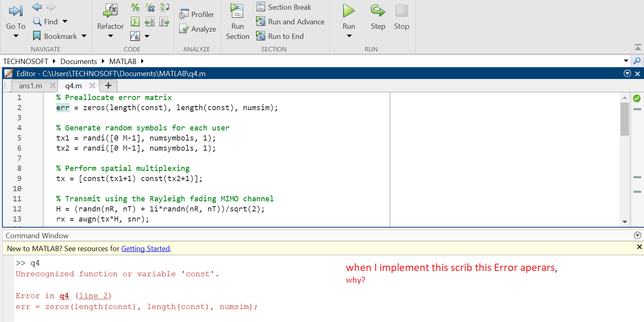Click the Stop button
The image size is (644, 322).
(x=401, y=17)
